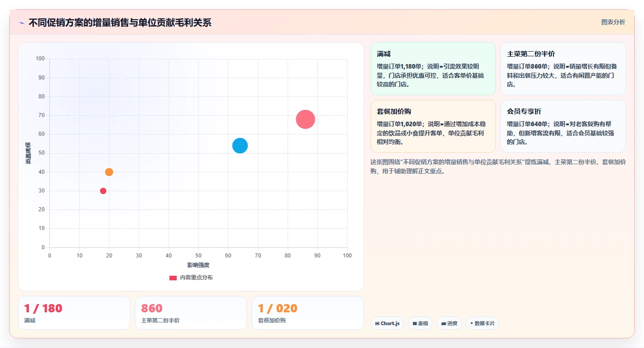Click the blue bubble on the chart

240,146
